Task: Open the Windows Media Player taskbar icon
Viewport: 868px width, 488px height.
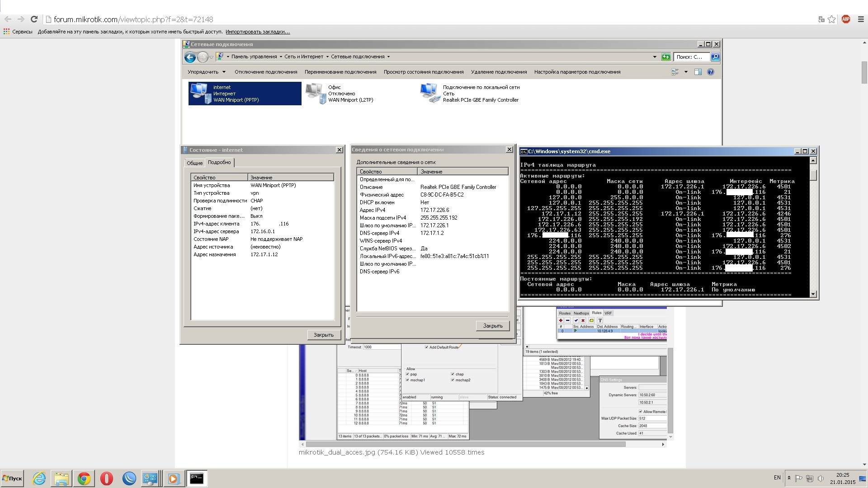Action: click(x=174, y=478)
